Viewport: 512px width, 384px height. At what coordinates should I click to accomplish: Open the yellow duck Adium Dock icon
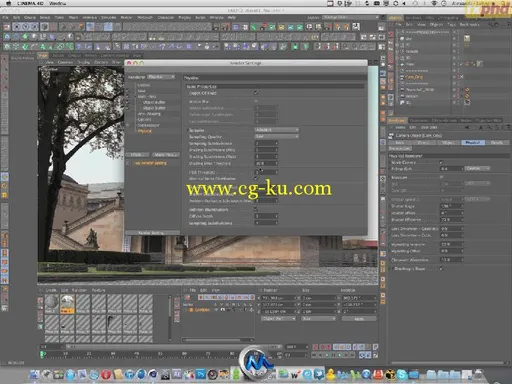click(330, 375)
